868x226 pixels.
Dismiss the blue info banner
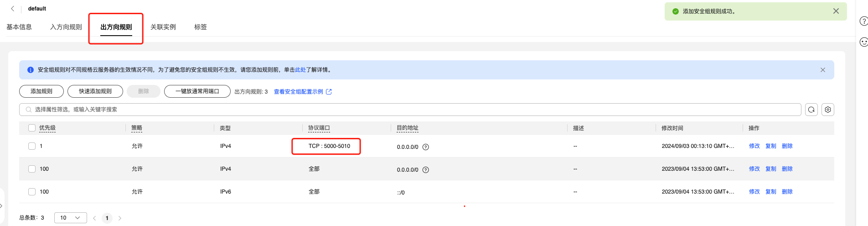pyautogui.click(x=822, y=70)
